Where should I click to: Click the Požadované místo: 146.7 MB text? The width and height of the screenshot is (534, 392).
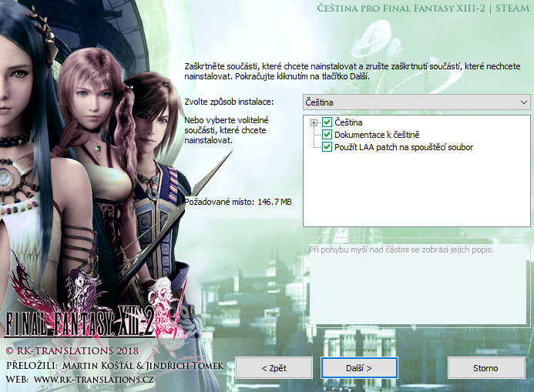(238, 202)
